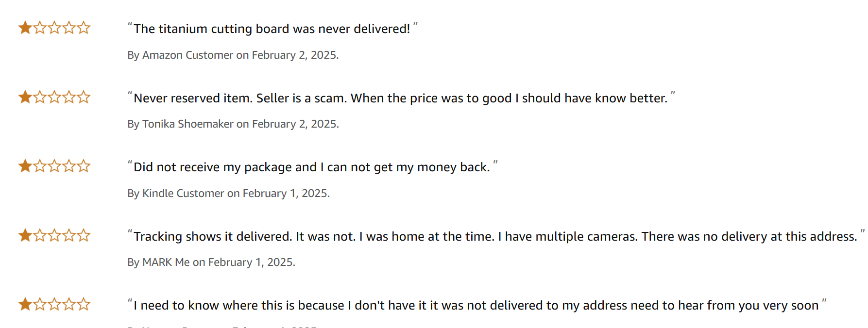This screenshot has width=868, height=328.
Task: Click the February 1, 2025 date under MARK Me
Action: (251, 262)
